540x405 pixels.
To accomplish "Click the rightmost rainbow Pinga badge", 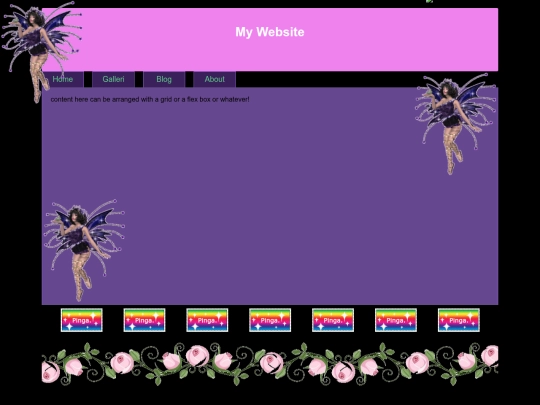I will click(x=459, y=320).
